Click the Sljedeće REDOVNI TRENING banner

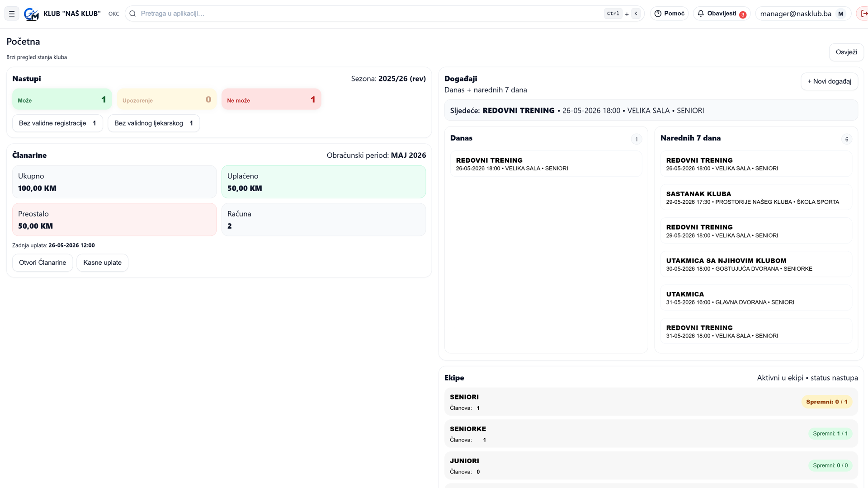[651, 111]
